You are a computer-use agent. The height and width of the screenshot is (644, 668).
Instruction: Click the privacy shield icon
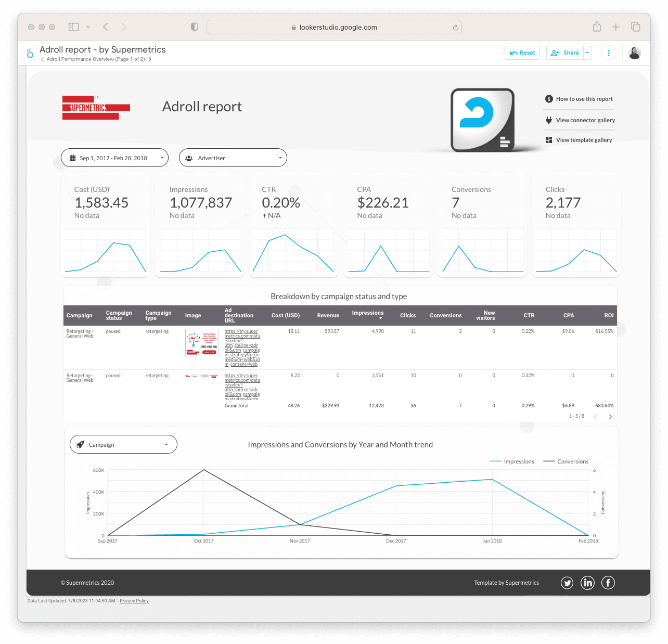(195, 27)
